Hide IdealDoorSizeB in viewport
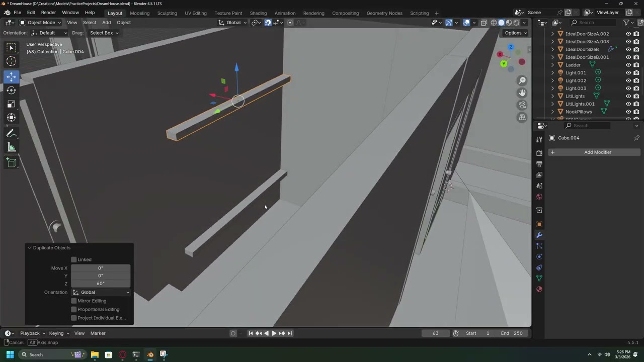Image resolution: width=644 pixels, height=362 pixels. [x=628, y=49]
